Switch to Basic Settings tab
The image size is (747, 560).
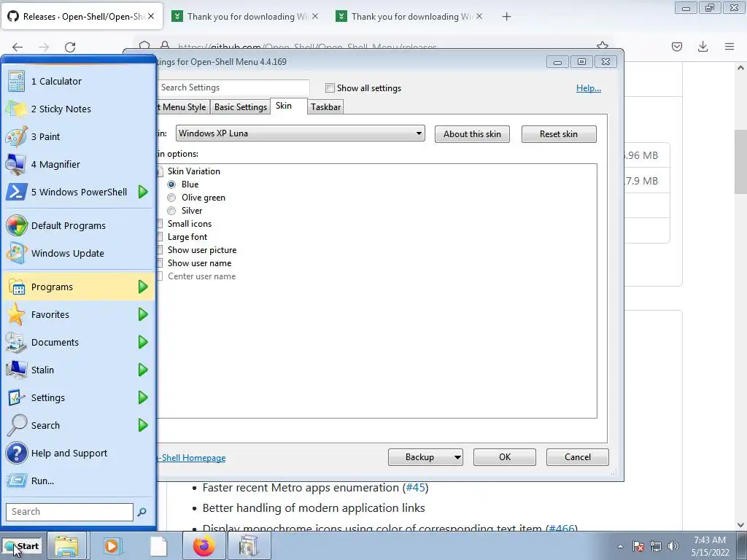click(241, 107)
